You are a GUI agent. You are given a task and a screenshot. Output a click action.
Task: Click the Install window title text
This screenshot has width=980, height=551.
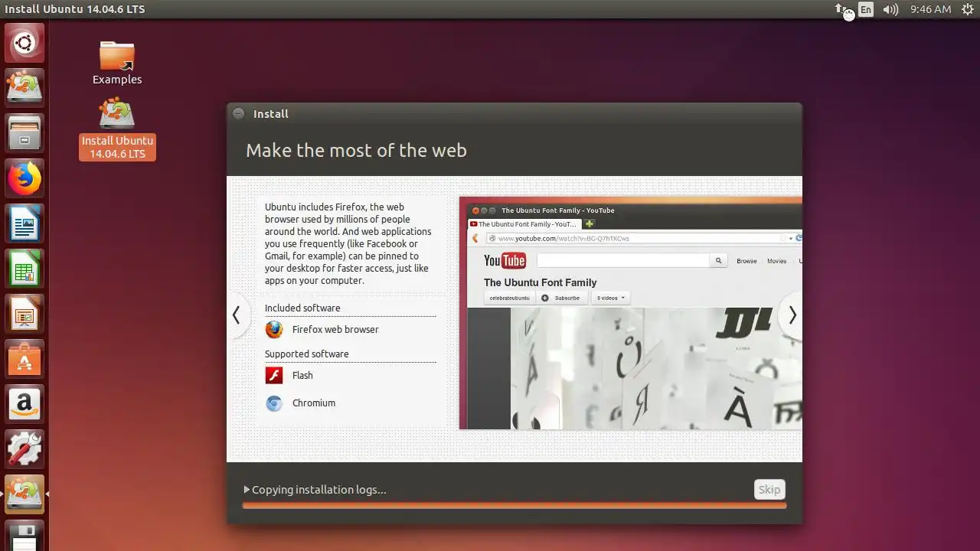click(271, 114)
